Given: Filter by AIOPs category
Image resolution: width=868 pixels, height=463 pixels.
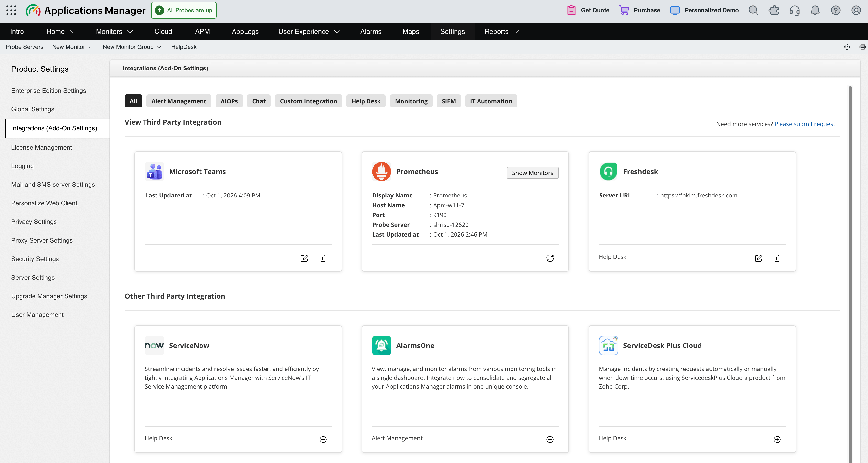Looking at the screenshot, I should [229, 101].
